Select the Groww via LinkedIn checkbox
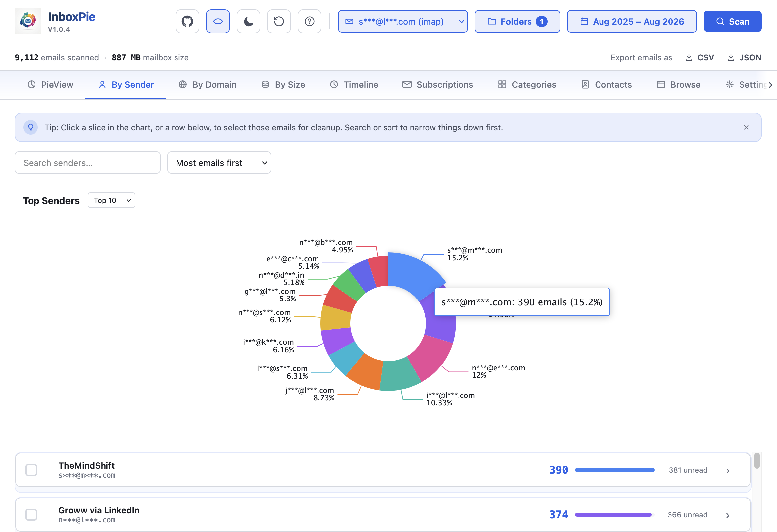Viewport: 777px width, 532px height. coord(31,515)
